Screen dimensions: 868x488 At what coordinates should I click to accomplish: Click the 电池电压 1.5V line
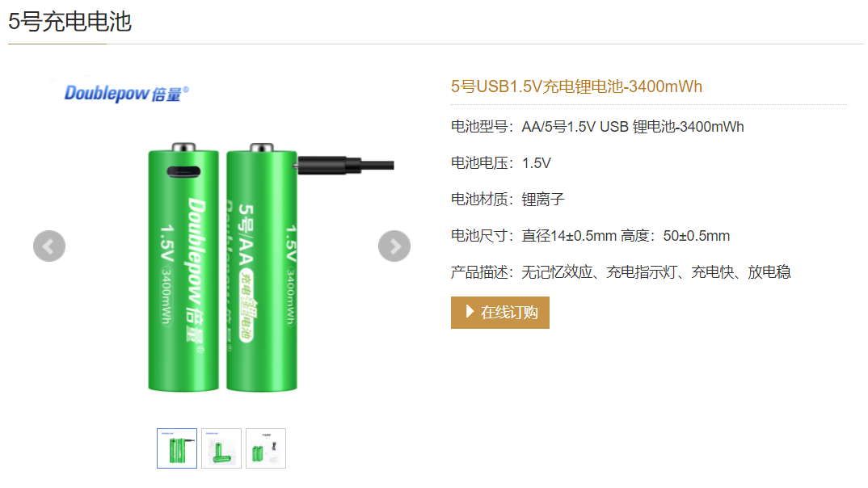point(501,163)
